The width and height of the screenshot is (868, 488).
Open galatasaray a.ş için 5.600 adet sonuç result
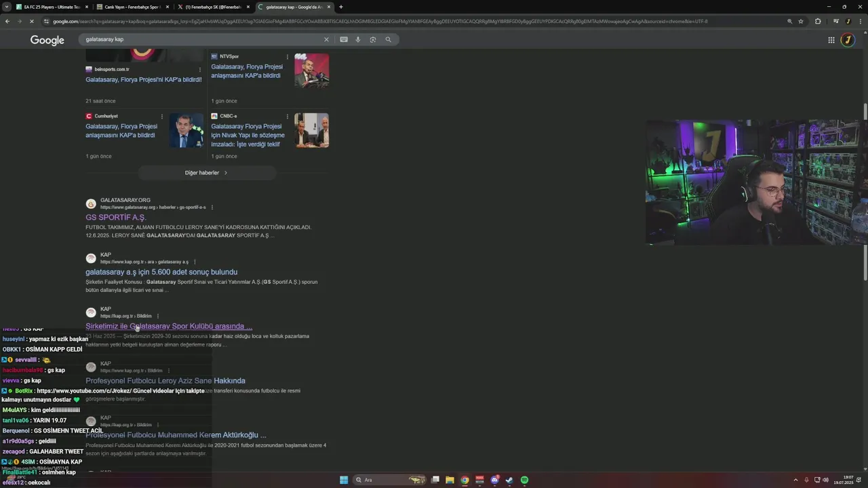161,272
